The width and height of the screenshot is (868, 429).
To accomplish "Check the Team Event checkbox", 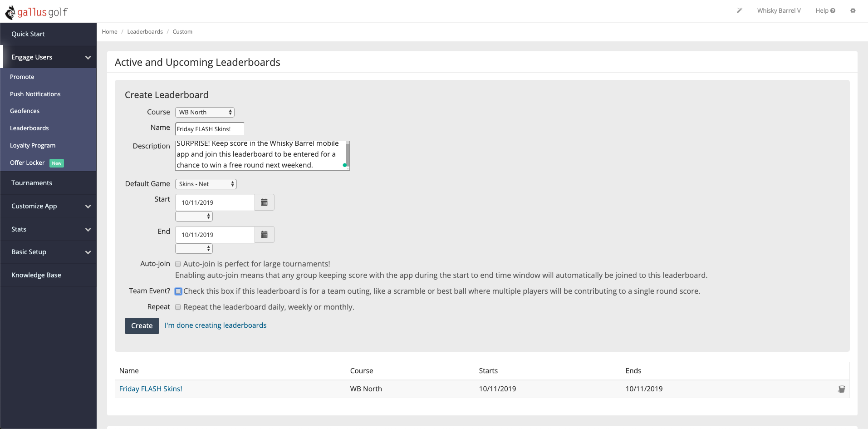I will pyautogui.click(x=178, y=291).
